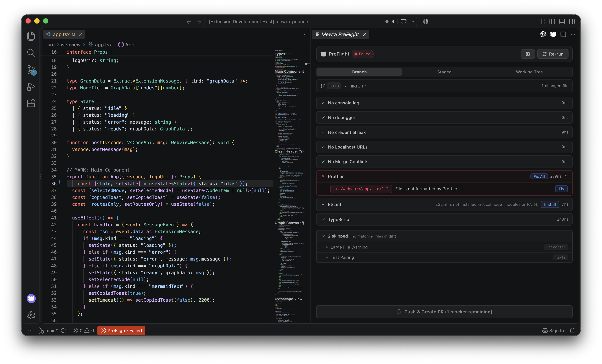This screenshot has height=364, width=602.
Task: Select the Staged scope tab
Action: (x=444, y=72)
